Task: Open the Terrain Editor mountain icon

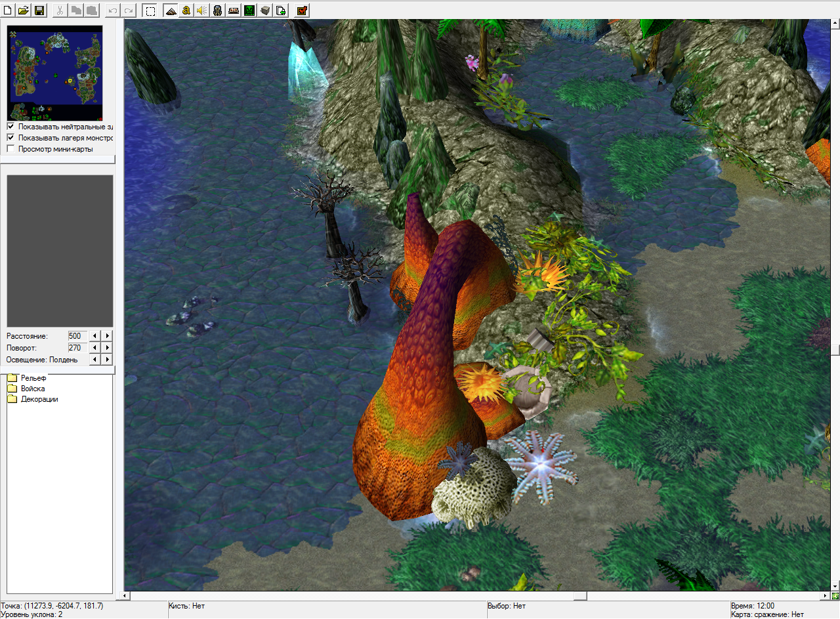Action: pos(171,11)
